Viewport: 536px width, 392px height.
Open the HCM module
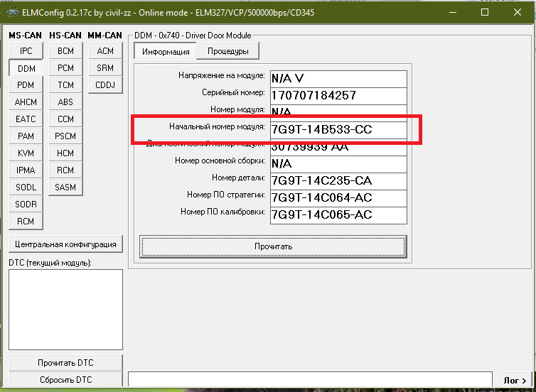tap(65, 153)
